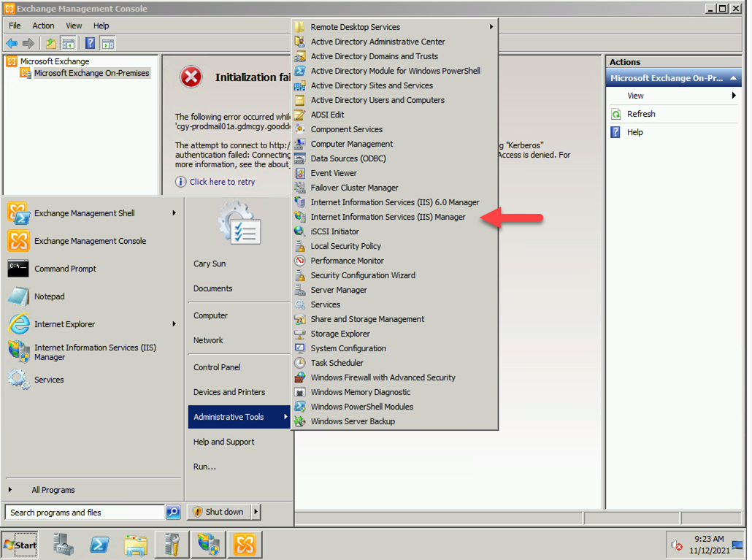Click the Search programs and files field
This screenshot has width=752, height=560.
tap(85, 513)
